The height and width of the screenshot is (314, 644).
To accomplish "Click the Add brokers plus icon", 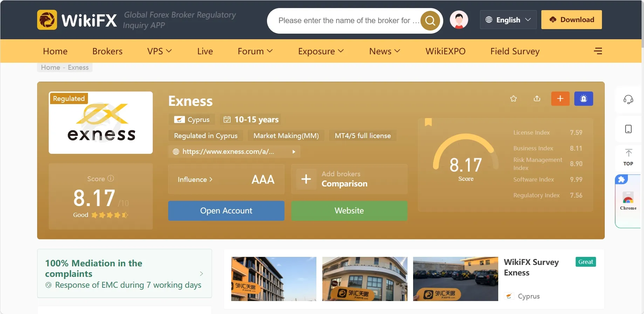I will [x=306, y=179].
